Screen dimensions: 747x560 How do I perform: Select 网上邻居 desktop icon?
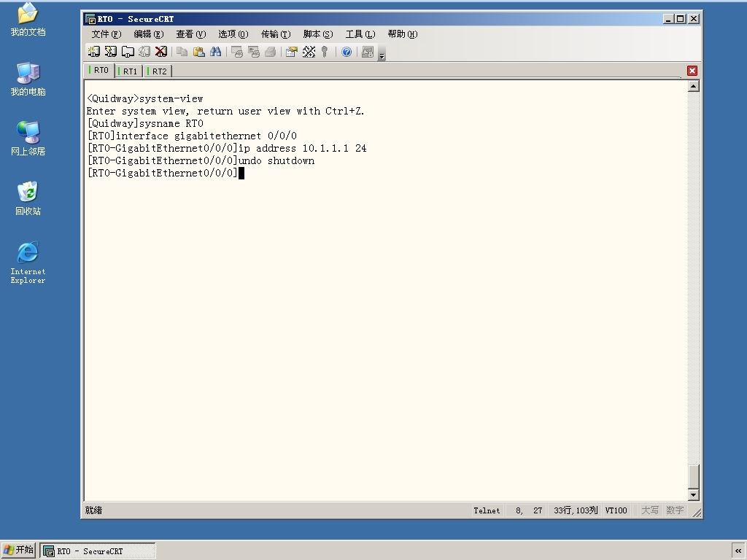(x=28, y=139)
